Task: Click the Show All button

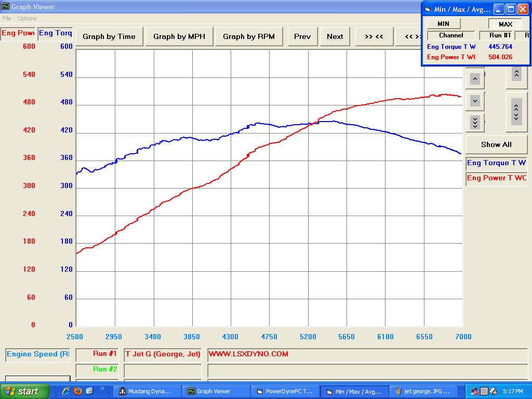Action: click(x=496, y=144)
